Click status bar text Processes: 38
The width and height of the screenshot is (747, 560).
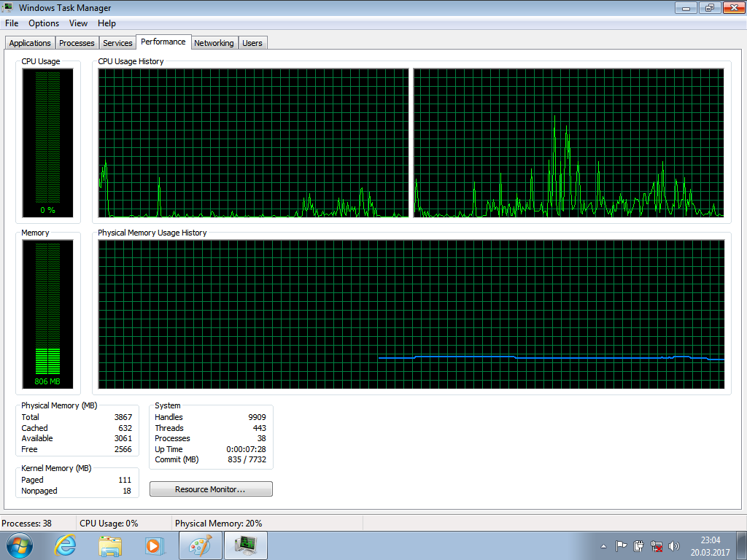point(27,524)
